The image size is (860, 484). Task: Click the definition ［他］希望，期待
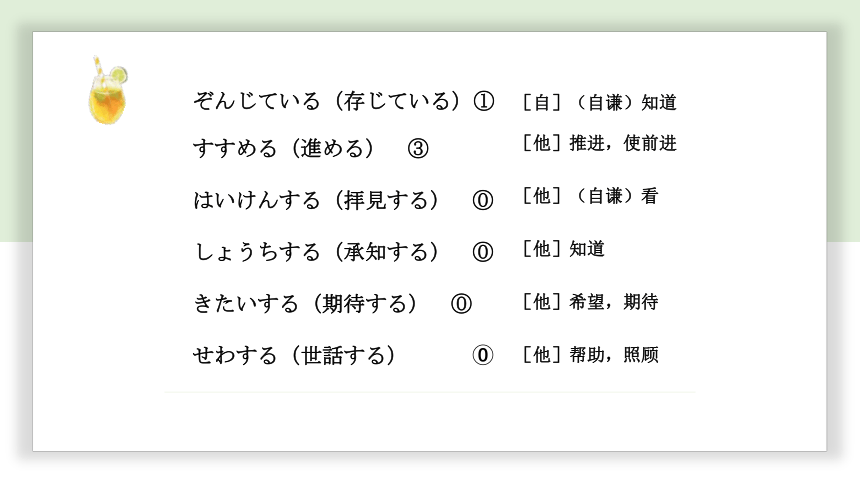coord(590,301)
